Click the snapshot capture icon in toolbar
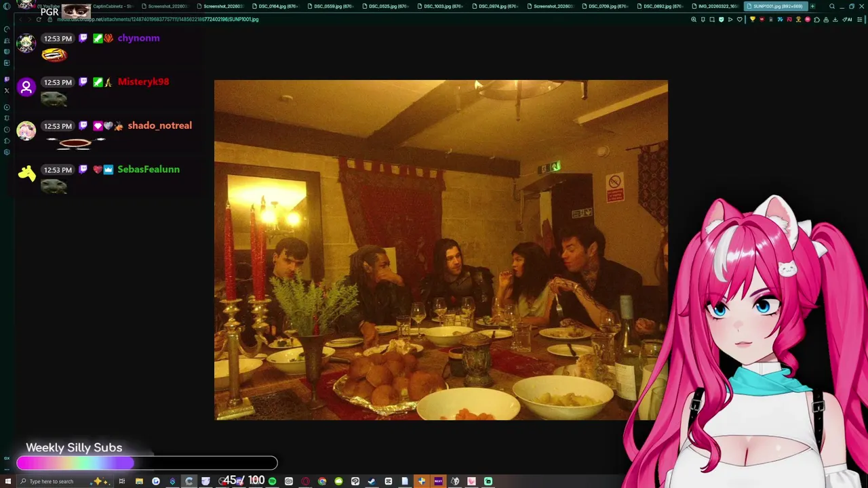The height and width of the screenshot is (488, 868). click(712, 20)
